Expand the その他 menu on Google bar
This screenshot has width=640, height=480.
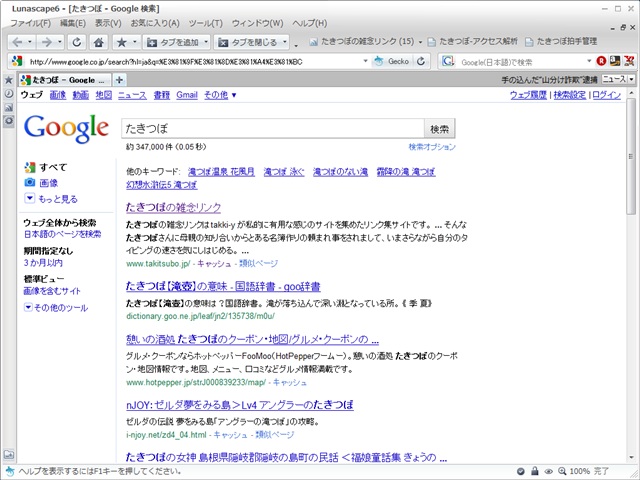(220, 95)
